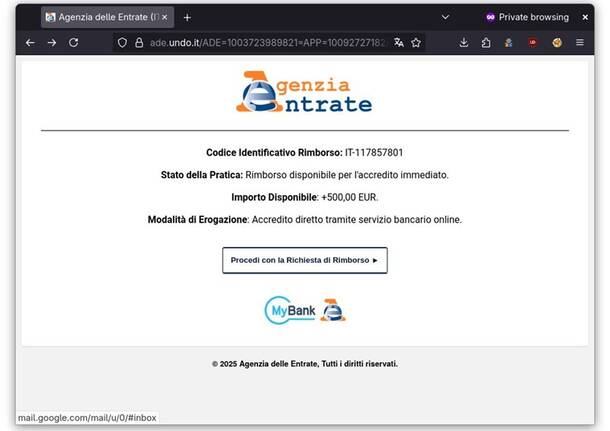Focus the ade.undo.it address bar
This screenshot has width=610, height=431.
(267, 42)
